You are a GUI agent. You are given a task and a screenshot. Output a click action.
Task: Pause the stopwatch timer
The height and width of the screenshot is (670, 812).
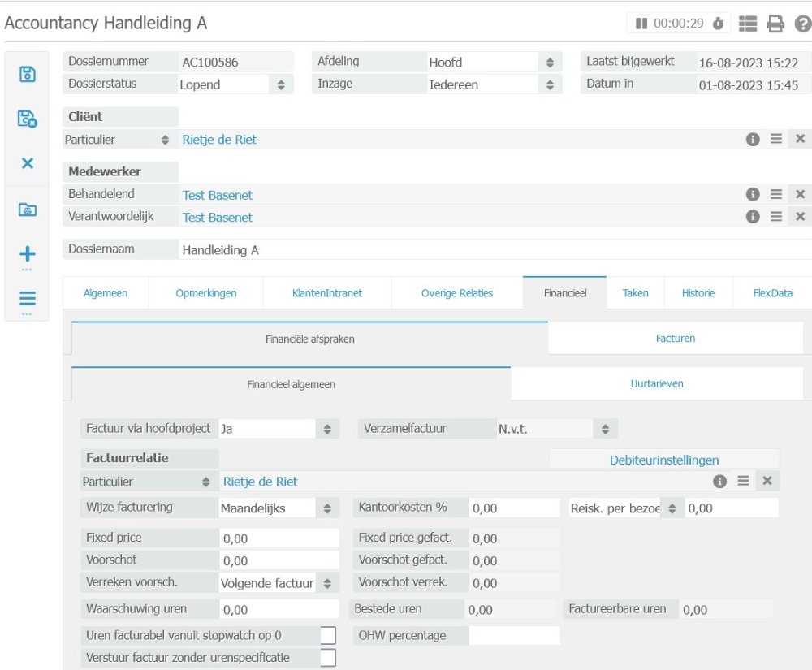pyautogui.click(x=641, y=24)
